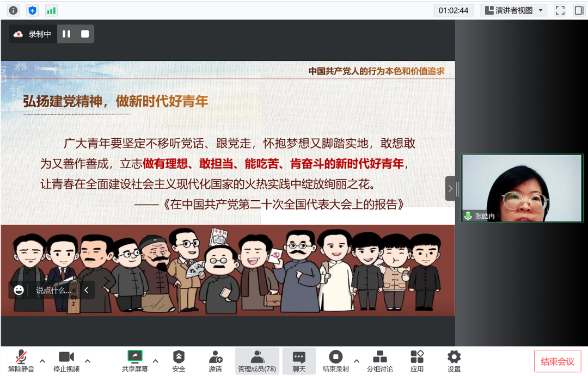Image resolution: width=588 pixels, height=376 pixels.
Task: Unmute microphone with 解除静音
Action: pos(21,361)
